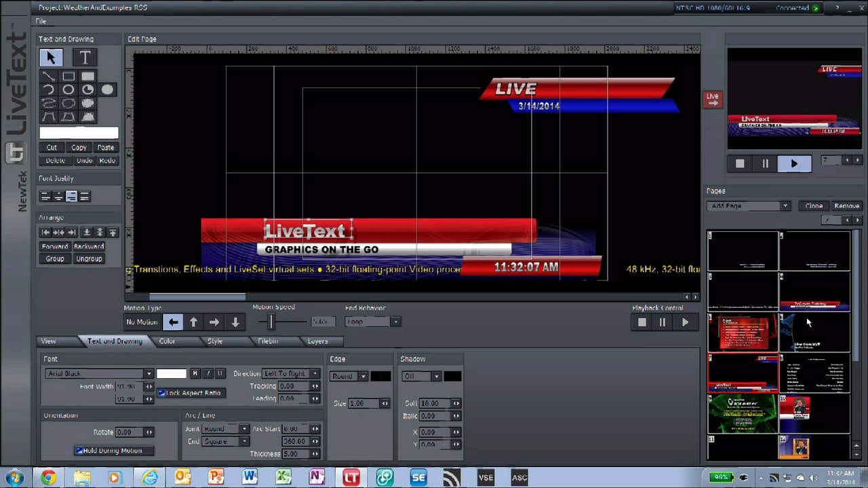Set scroll motion direction to left
The width and height of the screenshot is (868, 488).
174,322
